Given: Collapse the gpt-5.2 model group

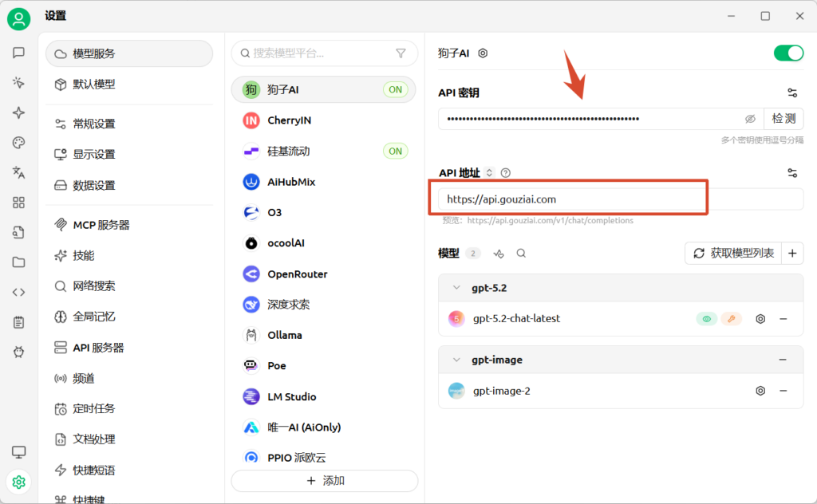Looking at the screenshot, I should [456, 287].
